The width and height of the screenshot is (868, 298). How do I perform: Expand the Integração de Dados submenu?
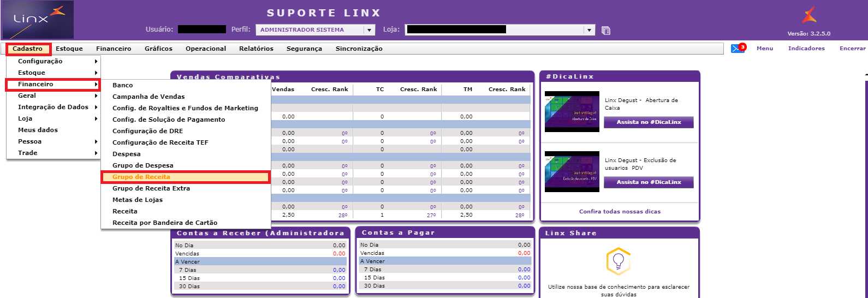click(53, 107)
